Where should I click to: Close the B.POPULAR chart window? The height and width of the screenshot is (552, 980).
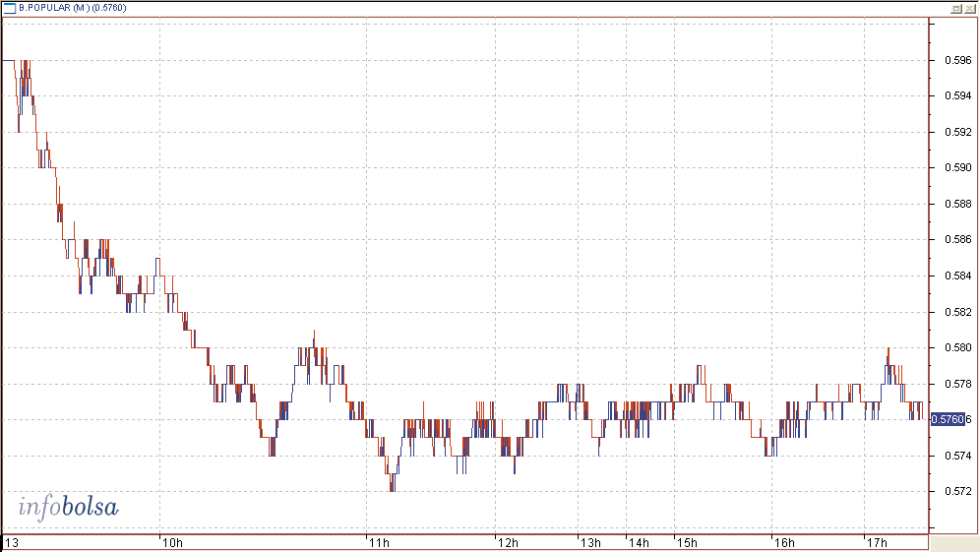click(969, 8)
